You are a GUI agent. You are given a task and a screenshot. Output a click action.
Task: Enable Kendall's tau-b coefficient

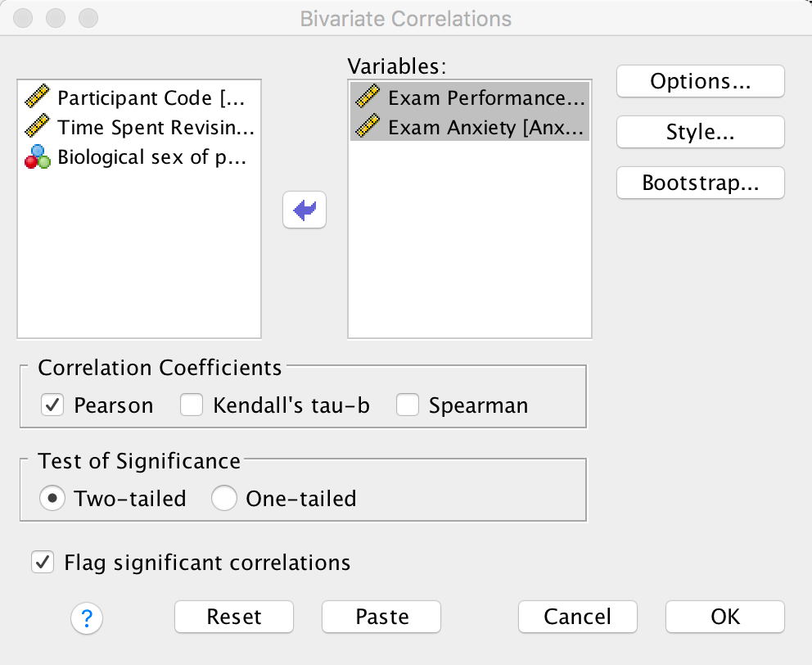(x=192, y=405)
